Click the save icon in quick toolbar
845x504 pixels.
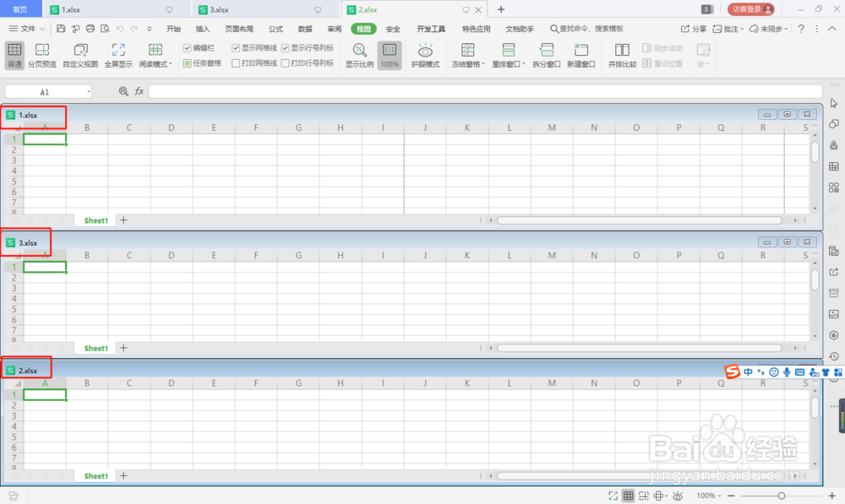[x=61, y=29]
